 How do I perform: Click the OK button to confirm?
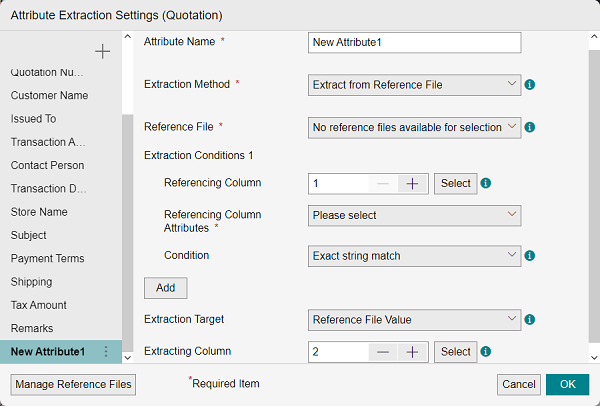coord(567,385)
